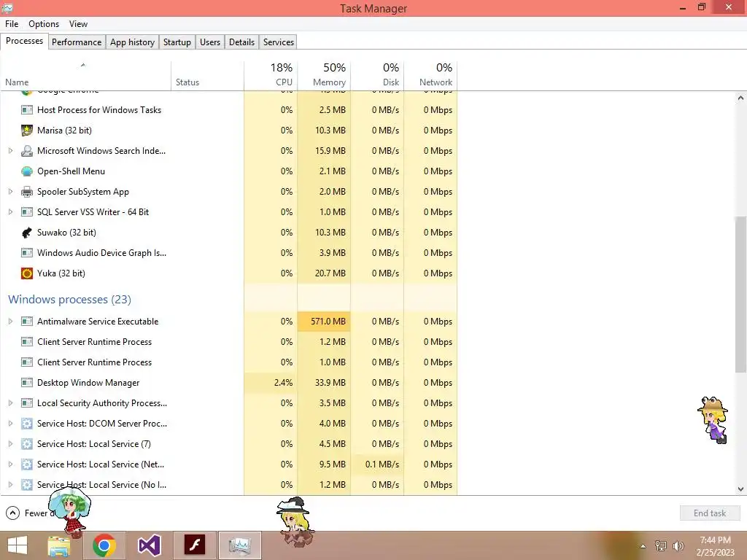Open the Options menu
Screen dimensions: 747x560
click(44, 24)
